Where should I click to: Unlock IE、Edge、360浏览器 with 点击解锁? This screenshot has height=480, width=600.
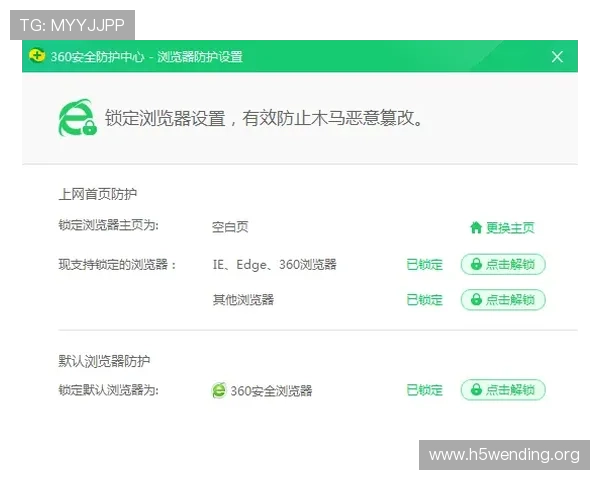(x=503, y=264)
